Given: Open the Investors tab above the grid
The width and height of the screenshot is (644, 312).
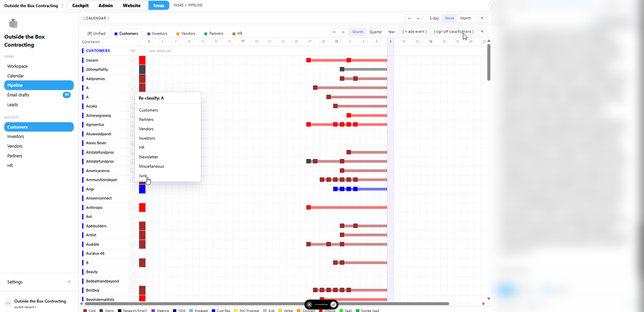Looking at the screenshot, I should (x=157, y=34).
